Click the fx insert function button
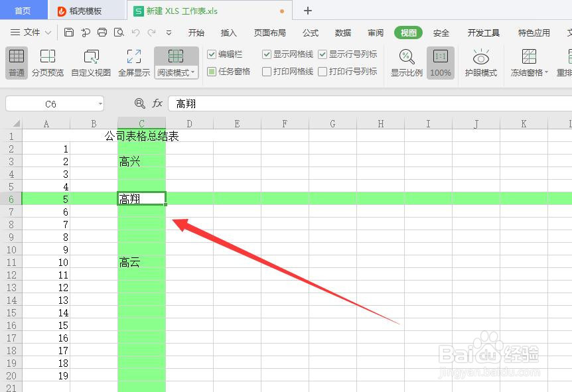Viewport: 572px width, 392px height. tap(157, 103)
